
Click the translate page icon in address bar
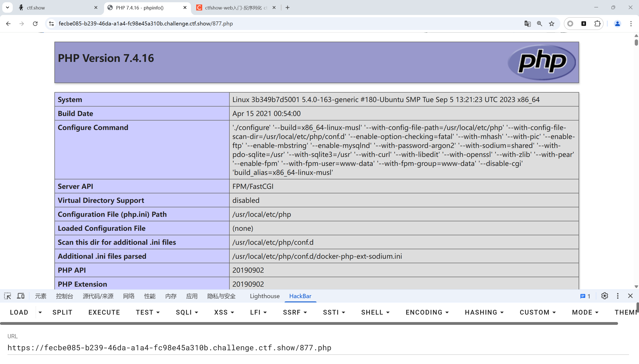[527, 23]
